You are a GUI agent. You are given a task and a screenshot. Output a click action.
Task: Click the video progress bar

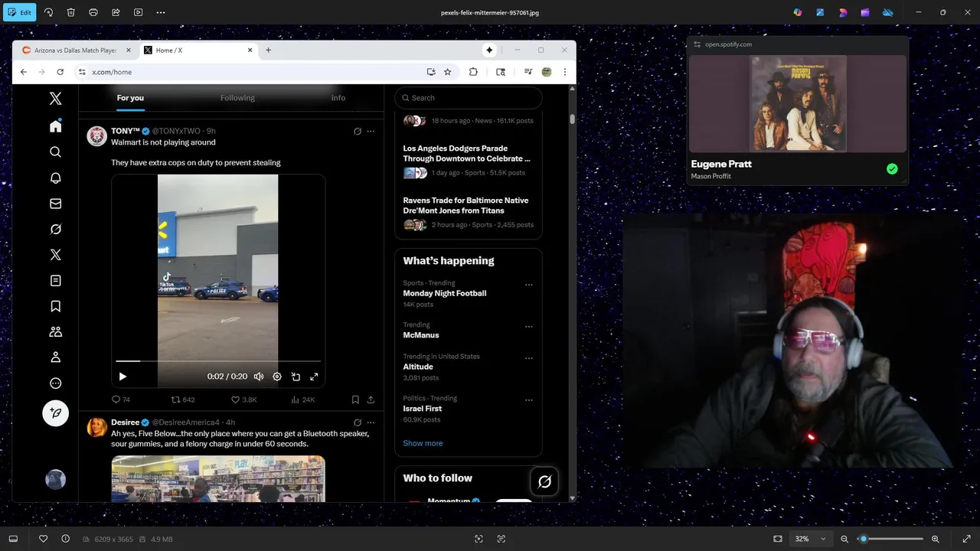(218, 360)
